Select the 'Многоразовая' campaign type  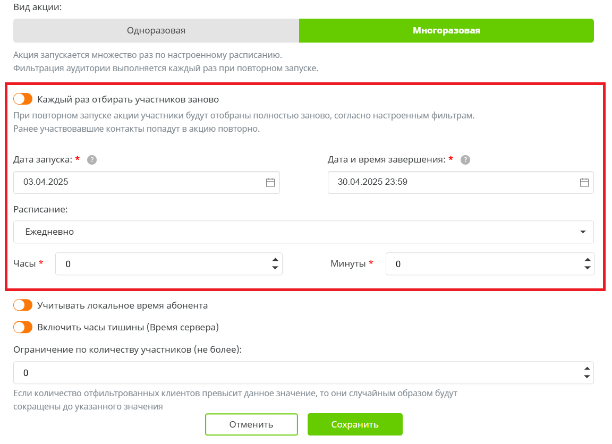(x=447, y=30)
